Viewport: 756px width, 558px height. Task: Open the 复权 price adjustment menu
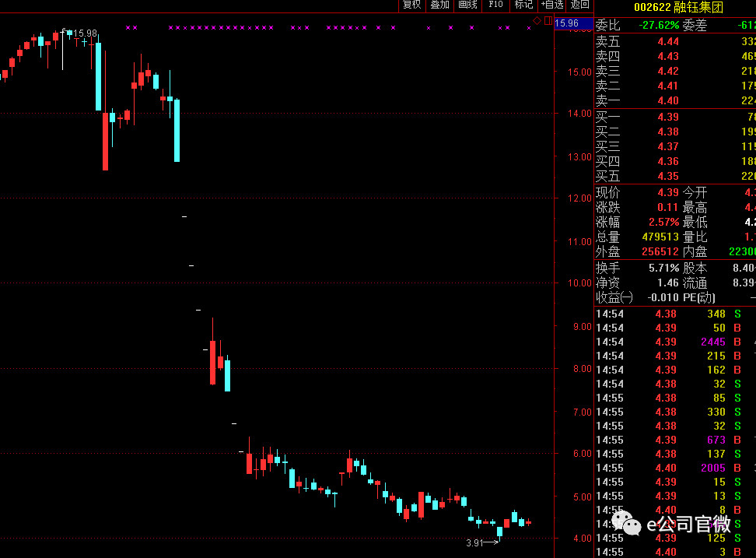(x=411, y=5)
